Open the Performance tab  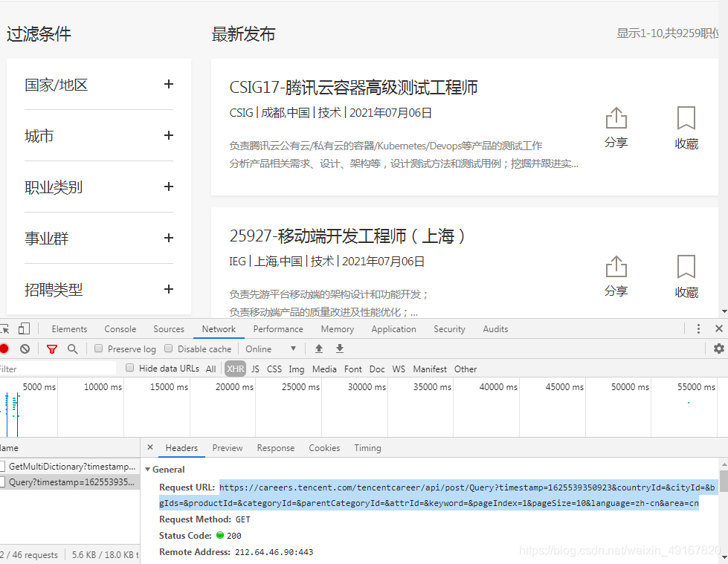pos(278,329)
